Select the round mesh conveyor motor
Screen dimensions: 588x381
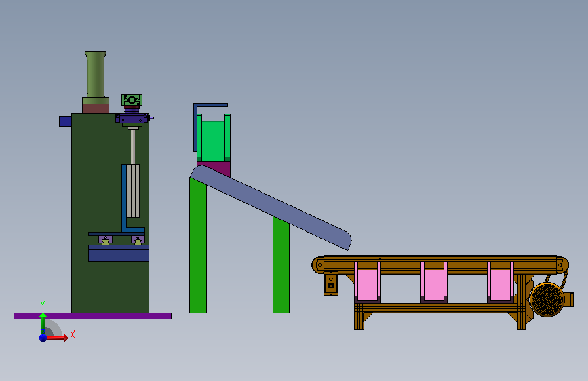tap(547, 300)
